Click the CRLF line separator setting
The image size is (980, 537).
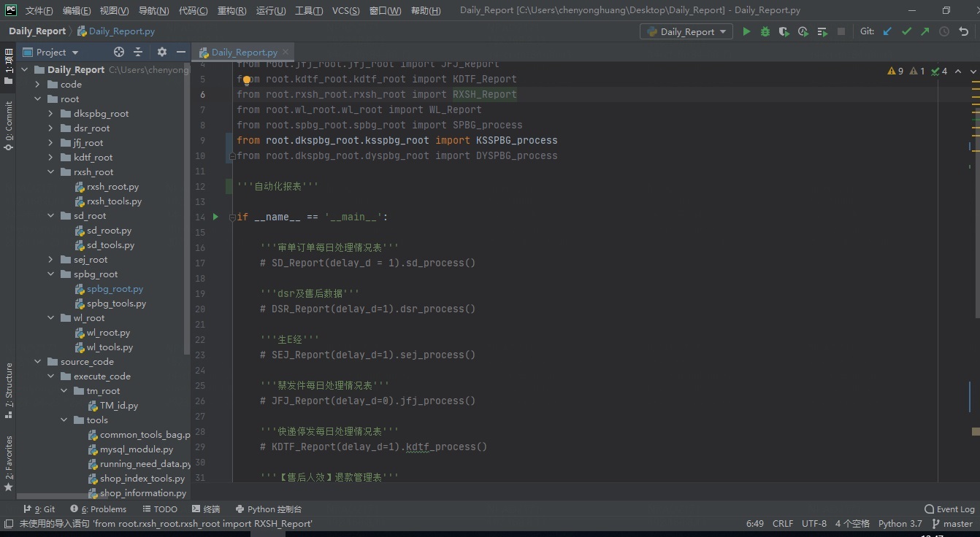[783, 524]
